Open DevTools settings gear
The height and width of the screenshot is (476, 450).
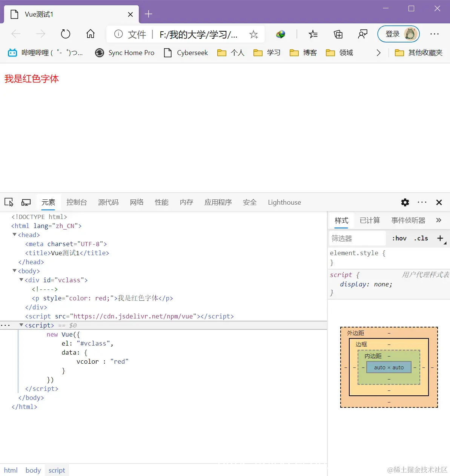(405, 202)
